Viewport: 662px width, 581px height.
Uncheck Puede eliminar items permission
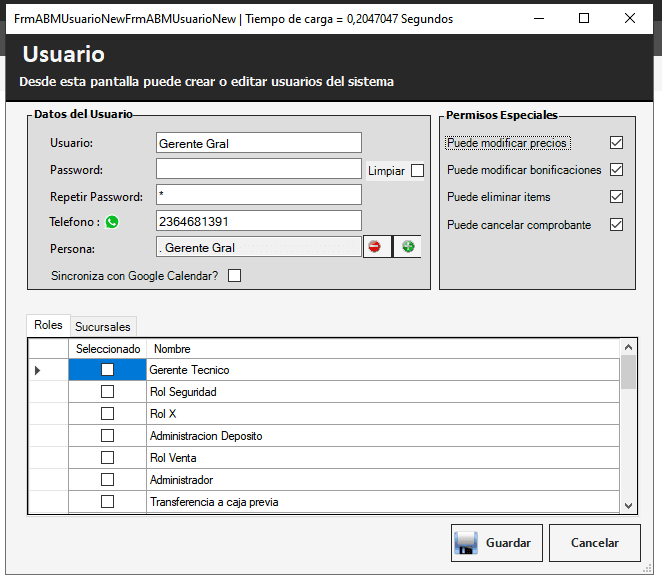pos(616,197)
